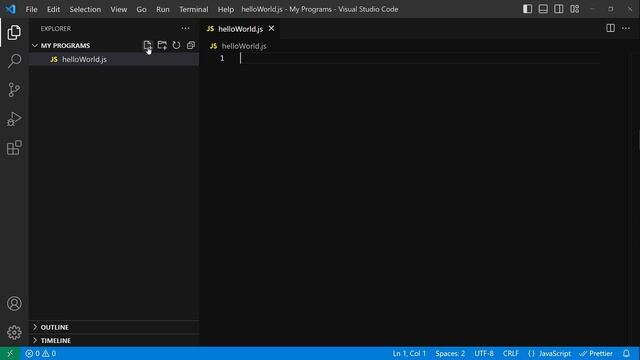This screenshot has width=640, height=360.
Task: Open the Terminal menu
Action: [x=193, y=9]
